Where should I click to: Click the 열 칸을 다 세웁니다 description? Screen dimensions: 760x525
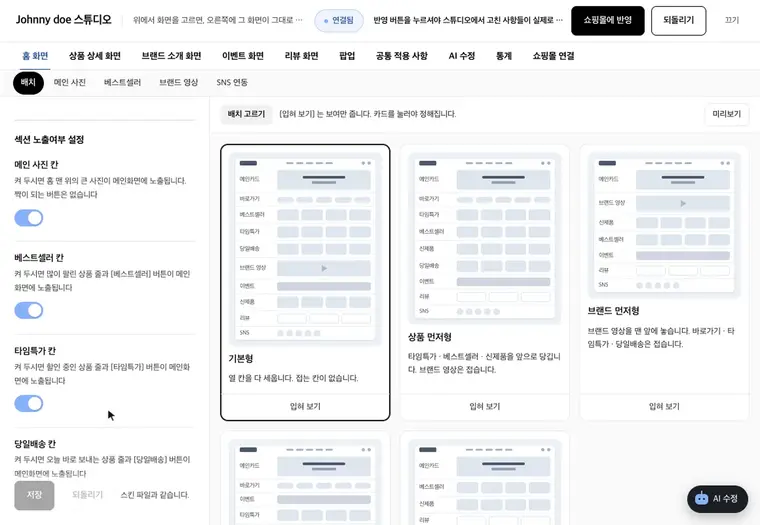(293, 378)
